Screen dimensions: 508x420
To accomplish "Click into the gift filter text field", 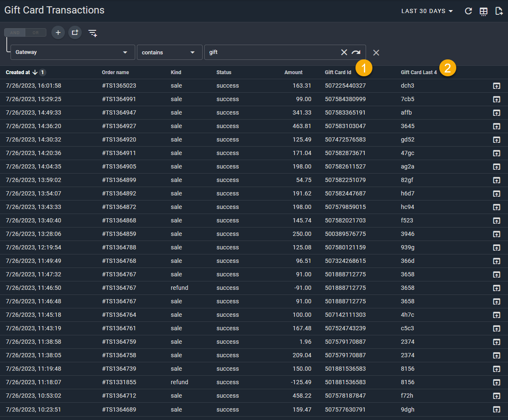I will click(x=272, y=52).
